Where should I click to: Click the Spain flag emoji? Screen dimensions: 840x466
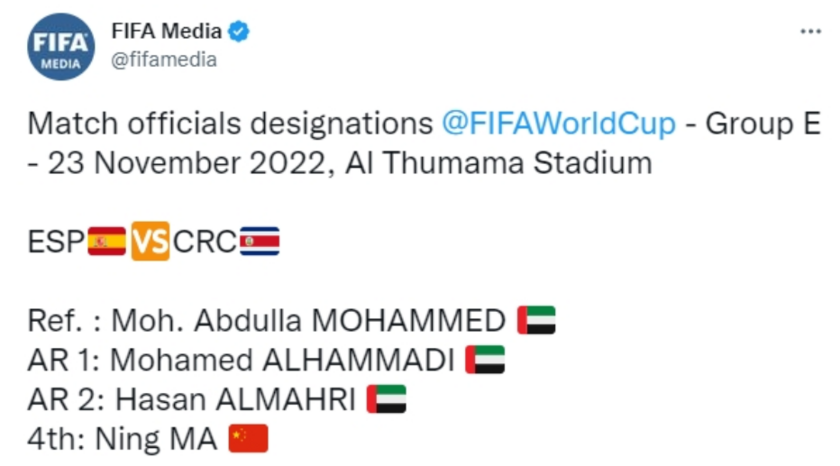click(x=107, y=242)
